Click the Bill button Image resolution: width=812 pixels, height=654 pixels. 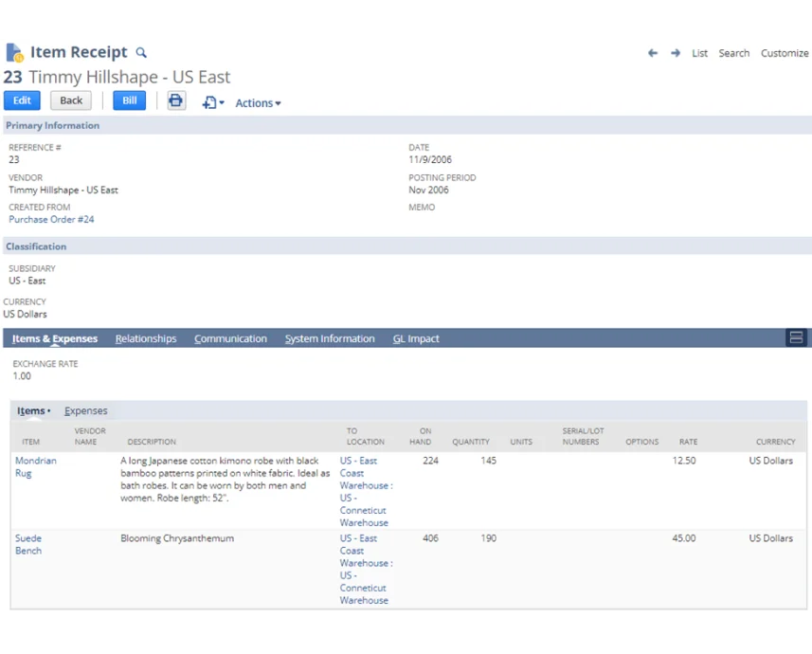[x=130, y=100]
